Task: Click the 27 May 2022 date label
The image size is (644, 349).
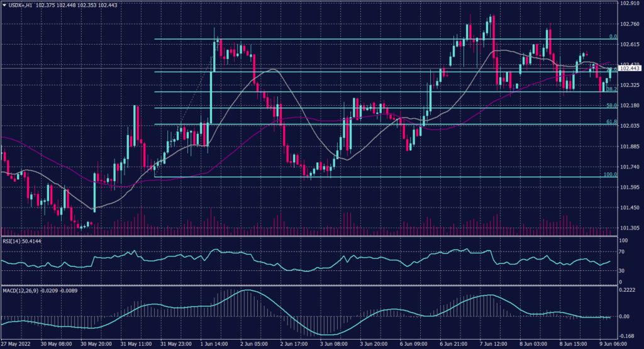Action: 15,345
